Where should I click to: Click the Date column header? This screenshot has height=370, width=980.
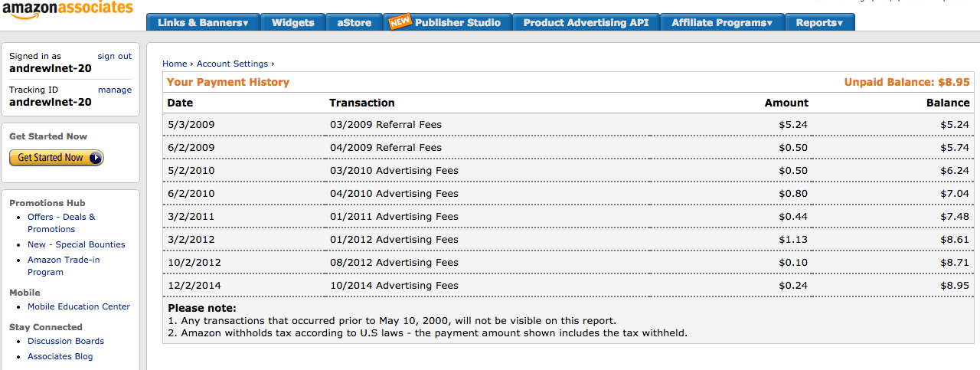180,103
